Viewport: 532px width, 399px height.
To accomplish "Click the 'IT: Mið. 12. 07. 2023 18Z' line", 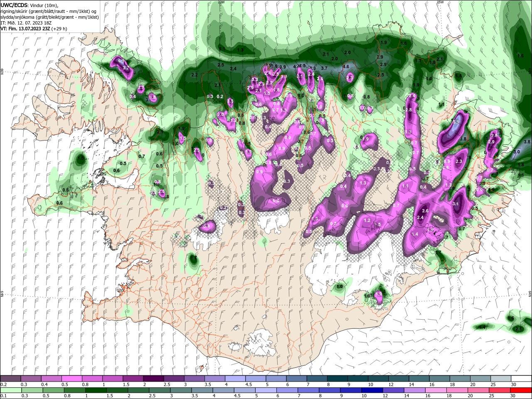I will coord(26,22).
